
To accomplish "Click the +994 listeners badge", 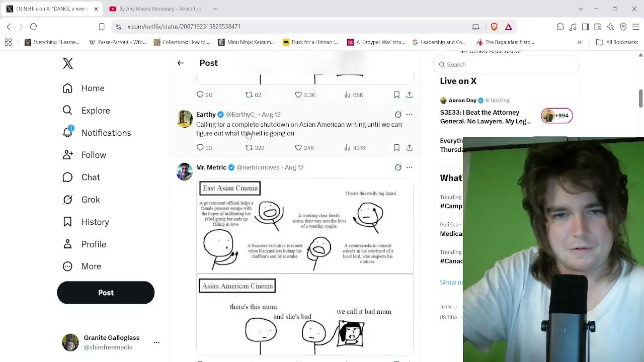I will tap(556, 116).
